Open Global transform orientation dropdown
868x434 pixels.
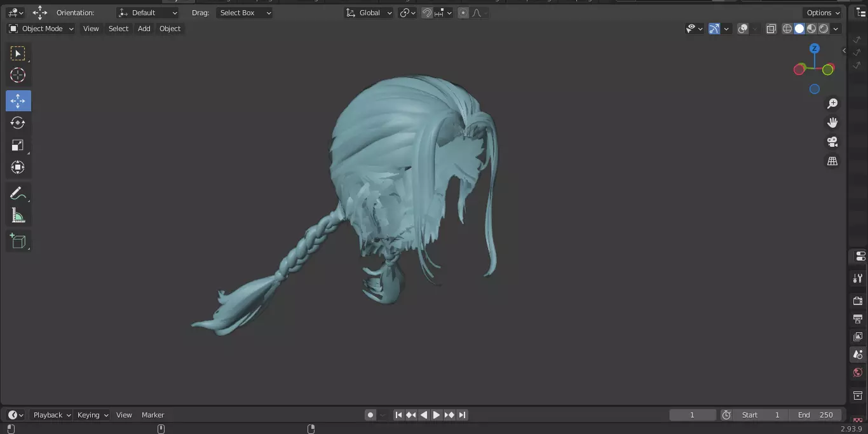[x=369, y=13]
